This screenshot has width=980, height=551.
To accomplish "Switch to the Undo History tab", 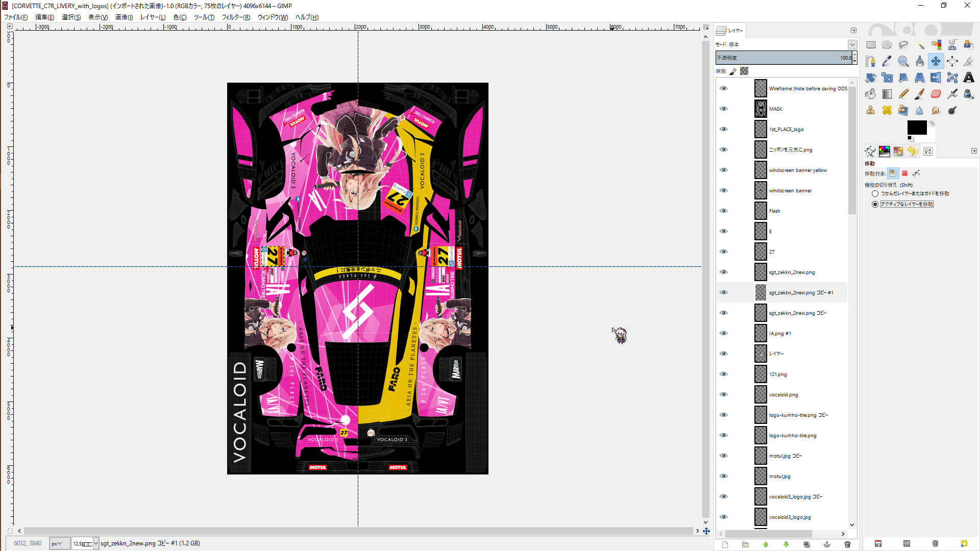I will pyautogui.click(x=913, y=151).
